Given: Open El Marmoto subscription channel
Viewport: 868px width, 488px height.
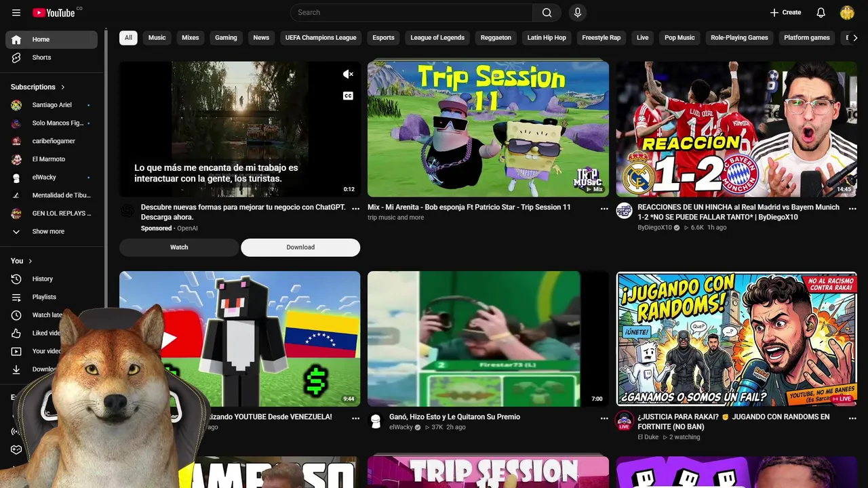Looking at the screenshot, I should click(x=52, y=159).
